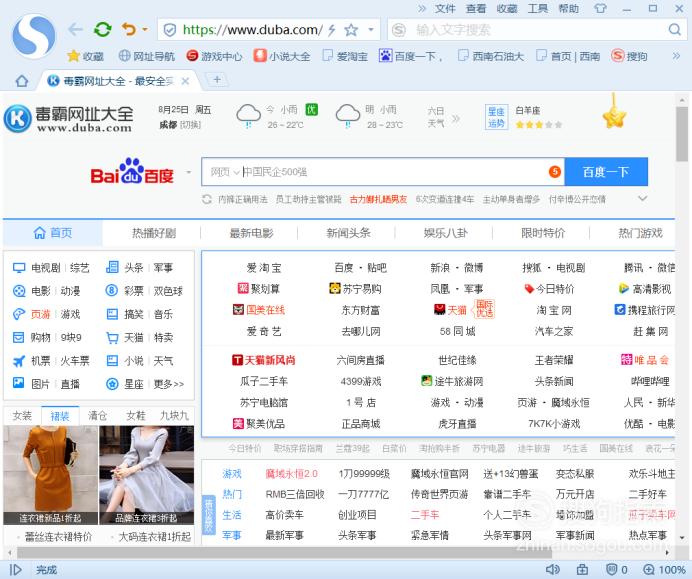Click the 页游 gamepad icon

19,314
